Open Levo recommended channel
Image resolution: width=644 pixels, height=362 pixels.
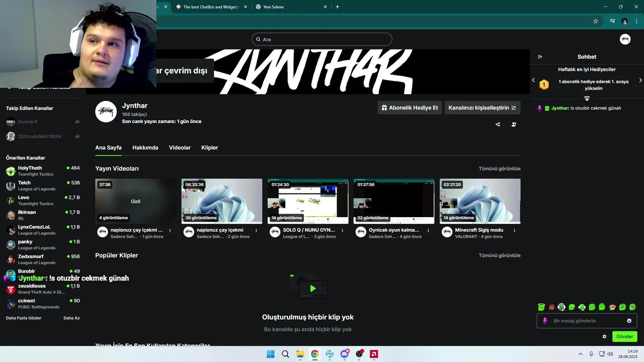[x=43, y=201]
